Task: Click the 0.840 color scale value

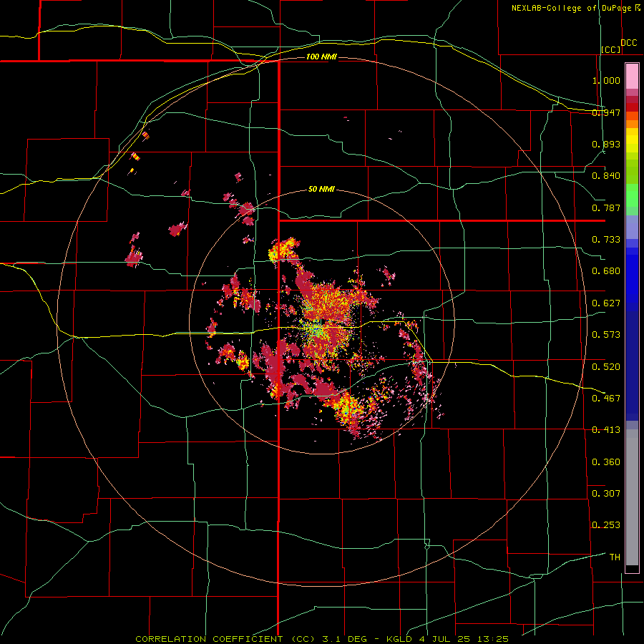Action: 606,176
